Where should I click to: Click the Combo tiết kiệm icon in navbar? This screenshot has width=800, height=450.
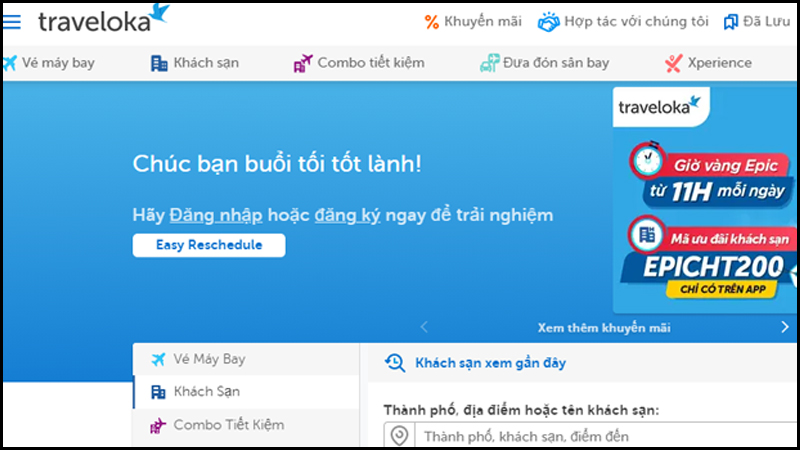303,63
